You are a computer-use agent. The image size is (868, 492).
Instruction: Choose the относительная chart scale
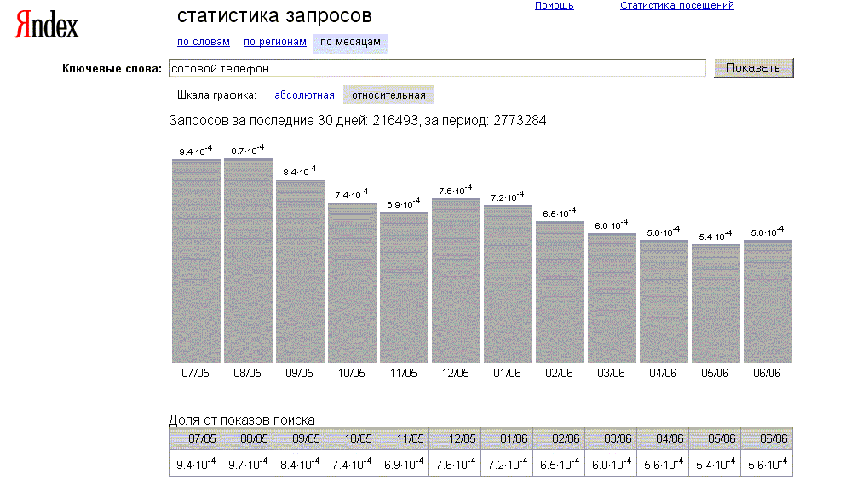(x=388, y=95)
